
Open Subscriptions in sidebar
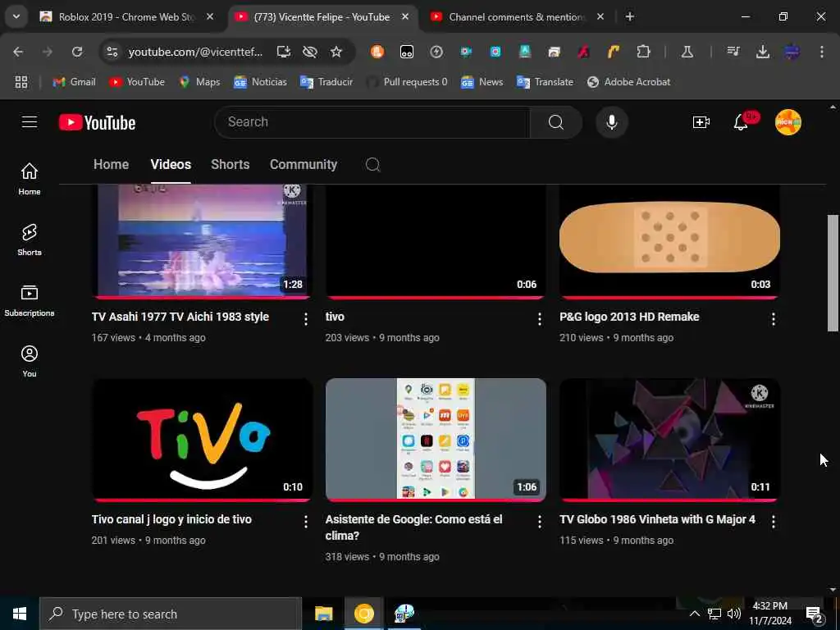(x=30, y=300)
